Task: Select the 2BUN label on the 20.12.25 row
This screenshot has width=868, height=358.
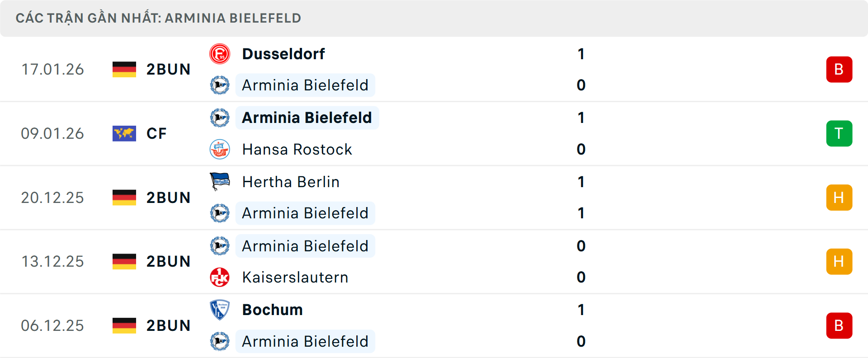Action: tap(169, 198)
